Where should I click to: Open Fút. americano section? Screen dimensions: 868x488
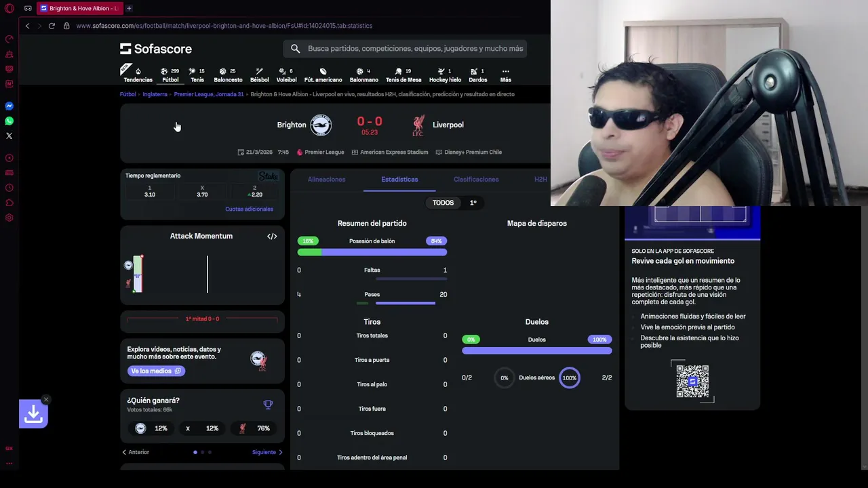pyautogui.click(x=323, y=75)
